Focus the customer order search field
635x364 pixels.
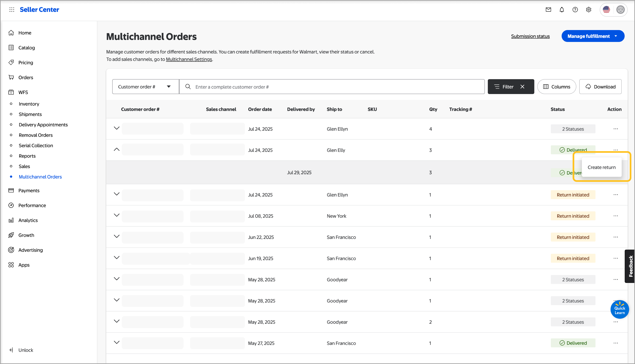332,86
